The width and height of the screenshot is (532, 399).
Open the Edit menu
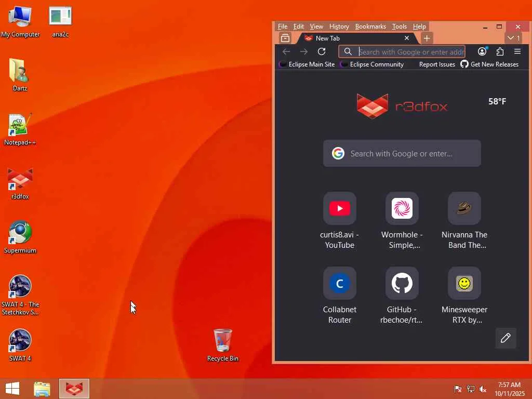click(x=298, y=26)
